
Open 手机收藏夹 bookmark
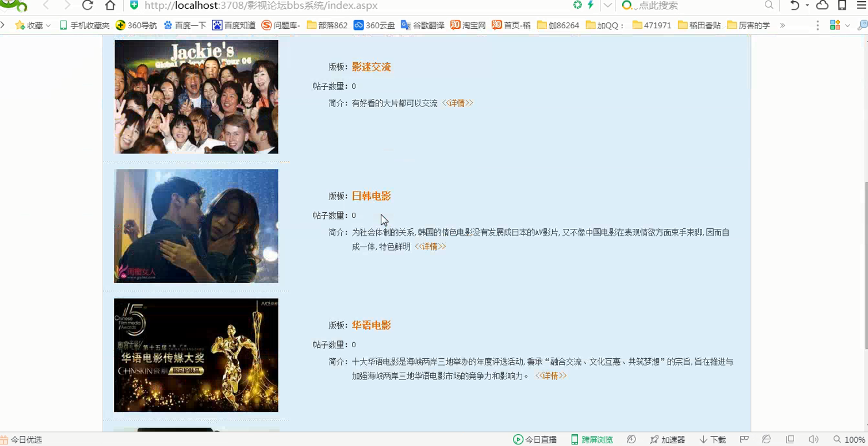(x=84, y=25)
